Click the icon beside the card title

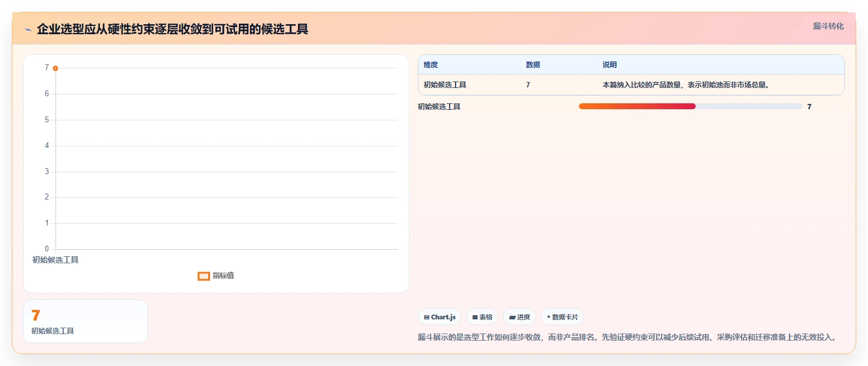(28, 30)
